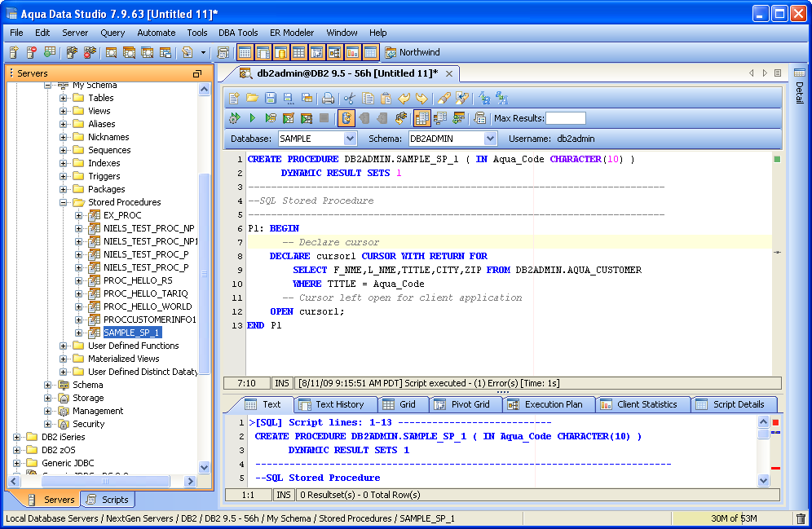
Task: Select the PROC_HELLO_TARIQ tree item
Action: 145,293
